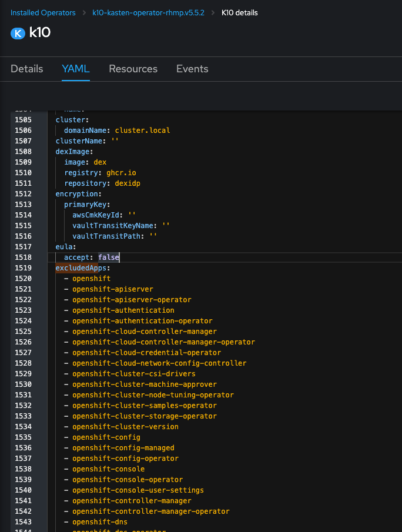Click the openshift-authentication-operator entry
This screenshot has height=532, width=402.
tap(142, 320)
